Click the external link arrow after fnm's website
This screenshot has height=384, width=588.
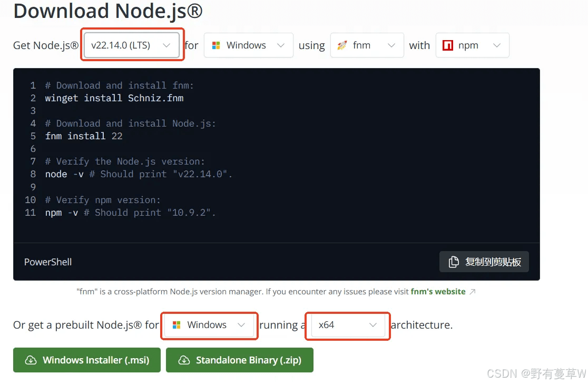(473, 292)
